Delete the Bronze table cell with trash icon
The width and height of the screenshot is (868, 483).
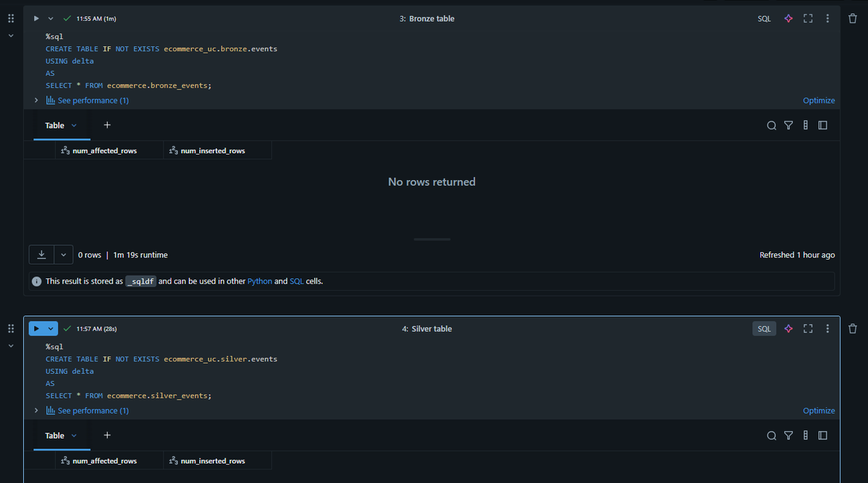853,18
